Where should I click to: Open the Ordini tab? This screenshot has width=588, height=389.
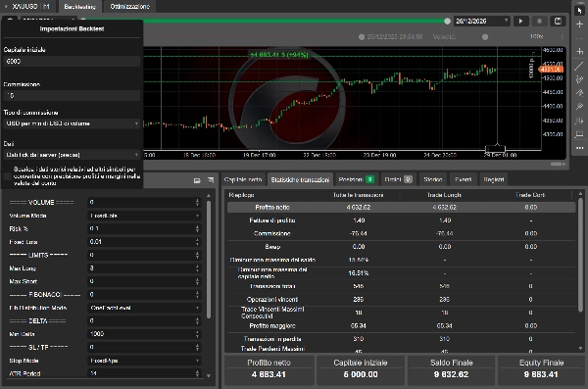(399, 179)
